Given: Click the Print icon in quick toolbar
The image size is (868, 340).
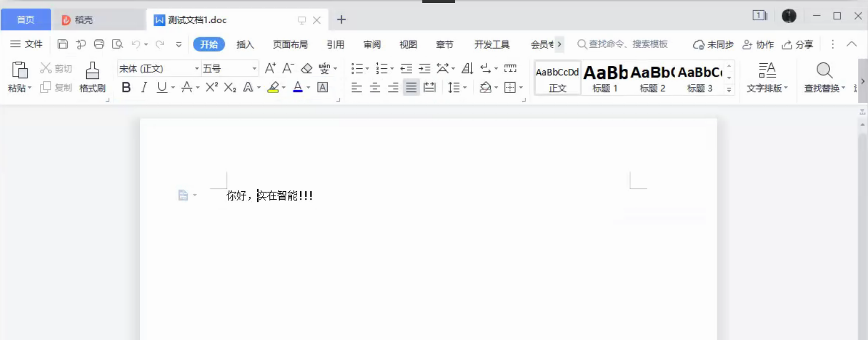Looking at the screenshot, I should [x=99, y=45].
